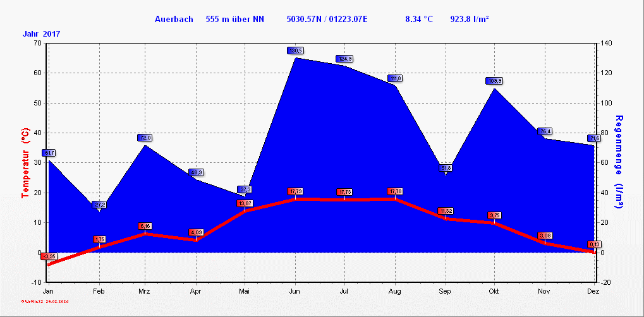Click the February rainfall label 27,2
This screenshot has width=644, height=317.
(99, 205)
